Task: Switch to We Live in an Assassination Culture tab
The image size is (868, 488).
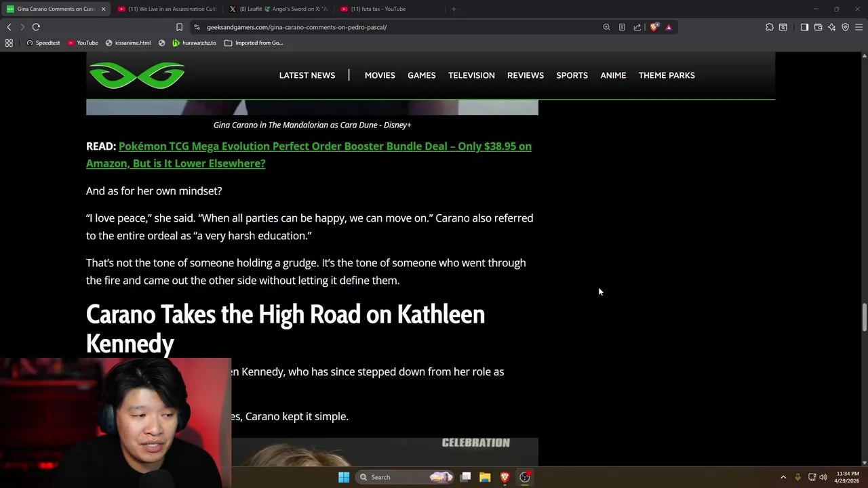Action: click(x=167, y=9)
